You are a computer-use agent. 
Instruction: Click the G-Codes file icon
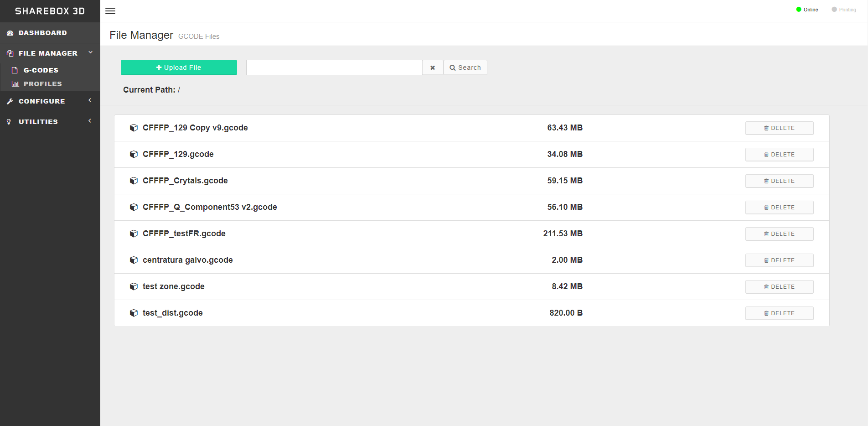point(15,70)
